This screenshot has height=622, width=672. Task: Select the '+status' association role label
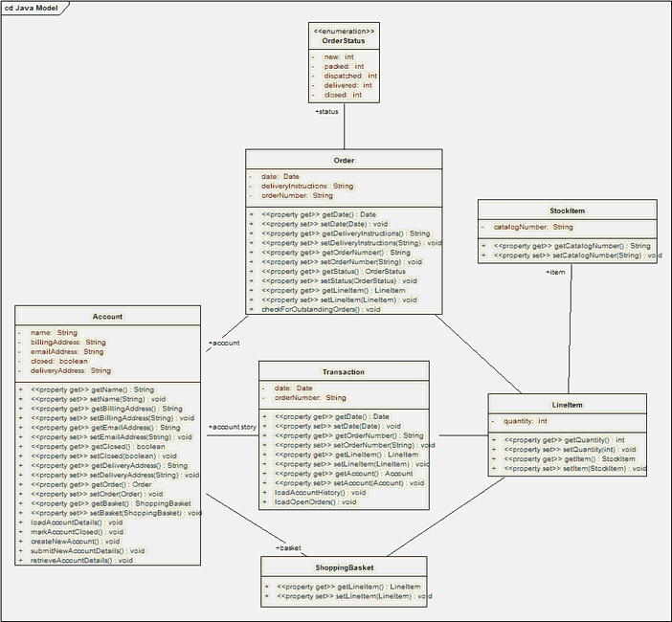[326, 111]
